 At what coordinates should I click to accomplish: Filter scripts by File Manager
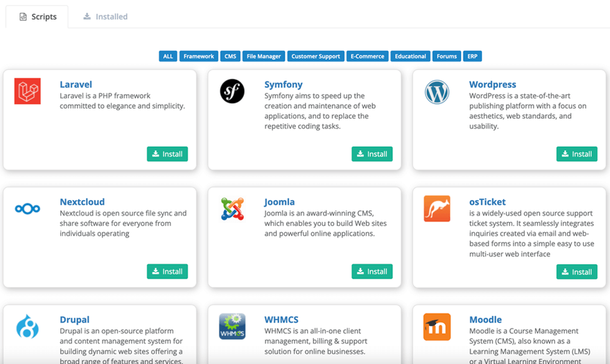264,57
